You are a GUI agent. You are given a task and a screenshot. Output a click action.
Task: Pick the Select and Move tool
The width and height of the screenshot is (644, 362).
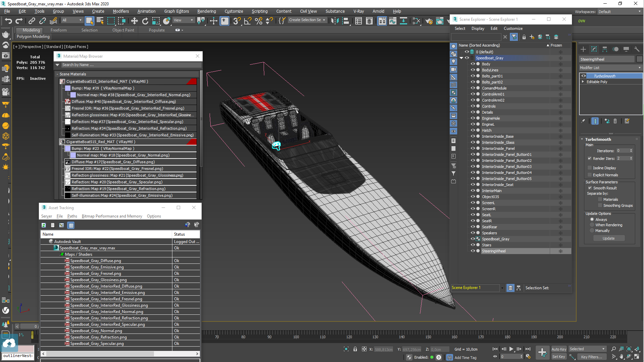[x=134, y=21]
